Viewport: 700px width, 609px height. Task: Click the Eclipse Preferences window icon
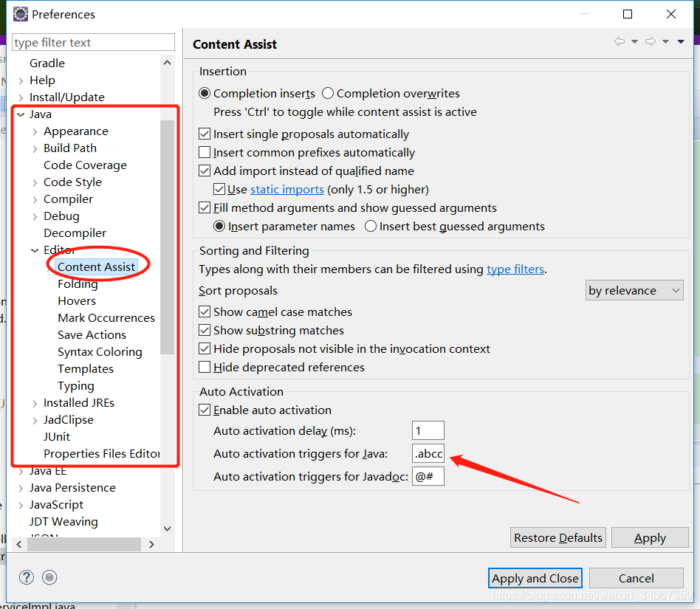point(21,14)
